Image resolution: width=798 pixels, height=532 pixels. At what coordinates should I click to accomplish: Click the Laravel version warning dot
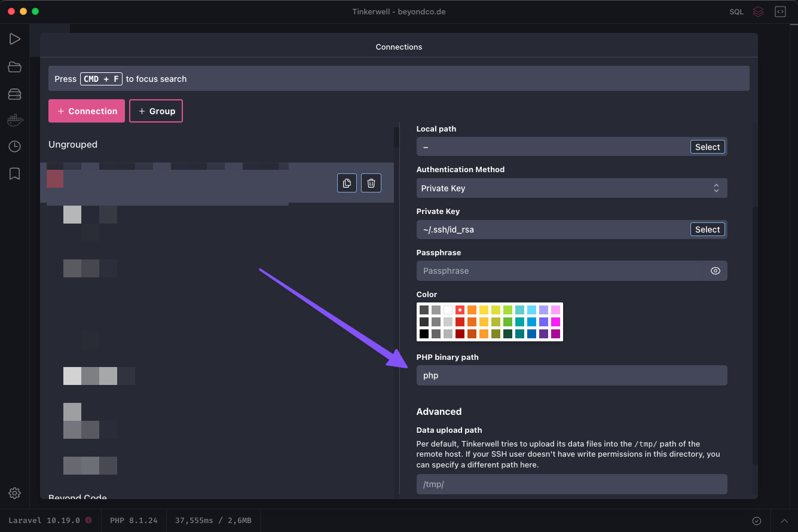click(88, 520)
